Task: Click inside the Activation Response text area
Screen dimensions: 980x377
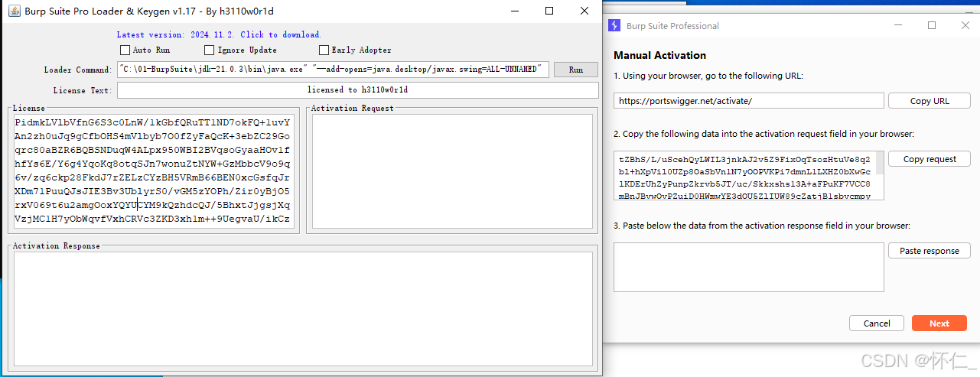Action: coord(303,309)
